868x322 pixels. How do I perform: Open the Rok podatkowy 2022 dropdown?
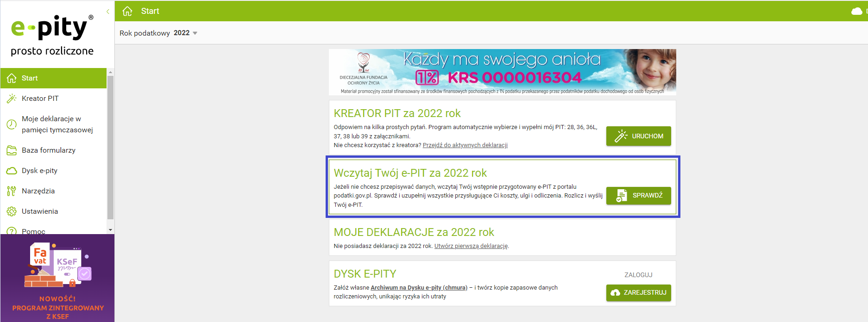tap(185, 33)
